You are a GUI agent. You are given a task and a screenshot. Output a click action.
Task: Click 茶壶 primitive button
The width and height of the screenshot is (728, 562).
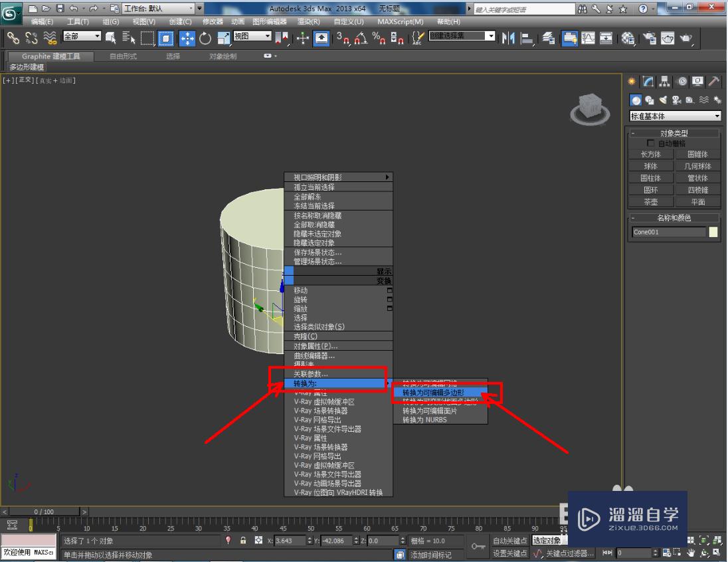(x=650, y=202)
